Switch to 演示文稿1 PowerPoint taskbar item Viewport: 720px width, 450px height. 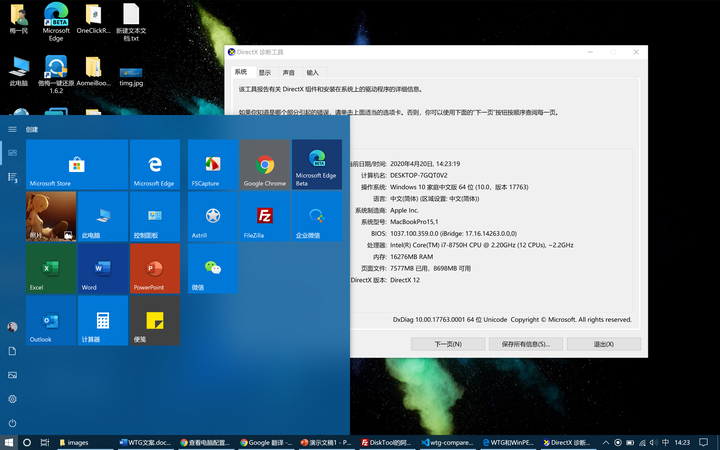point(326,443)
